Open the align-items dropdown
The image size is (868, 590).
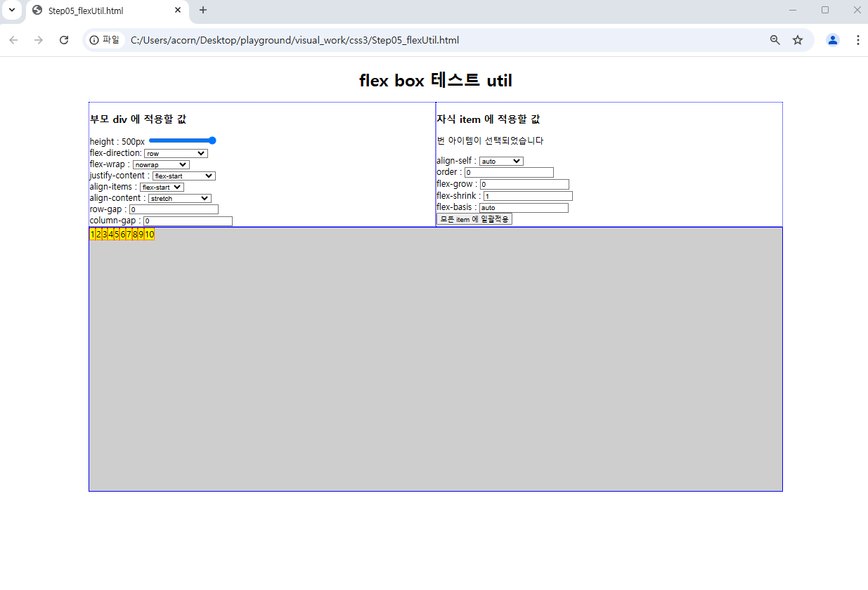(x=162, y=187)
